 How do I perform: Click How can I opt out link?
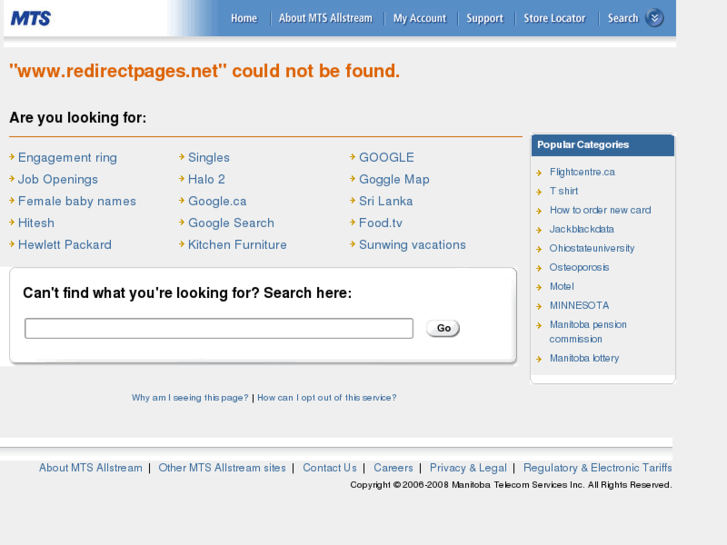click(x=327, y=398)
